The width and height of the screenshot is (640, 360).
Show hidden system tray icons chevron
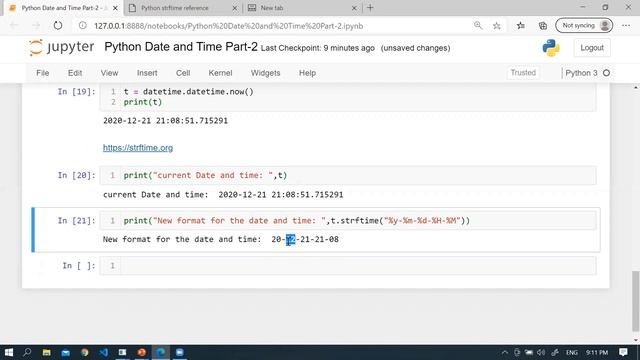click(505, 352)
